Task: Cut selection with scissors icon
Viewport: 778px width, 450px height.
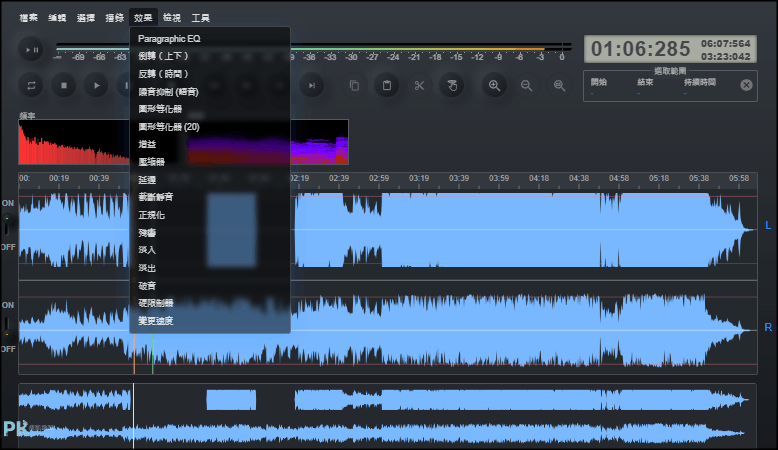Action: coord(420,85)
